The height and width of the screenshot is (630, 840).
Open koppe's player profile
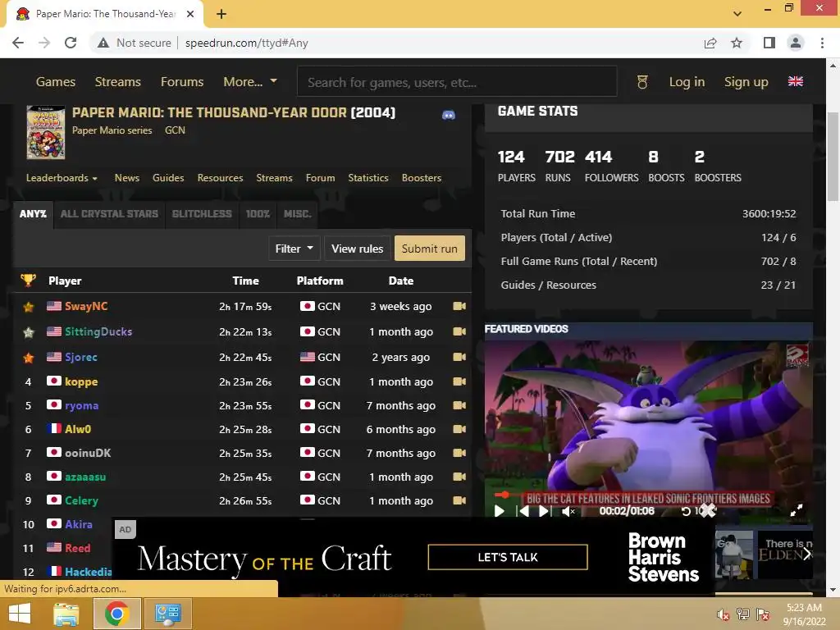point(81,381)
